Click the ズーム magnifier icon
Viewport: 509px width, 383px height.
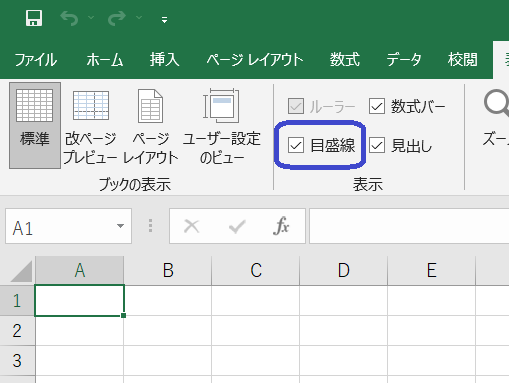pos(496,103)
